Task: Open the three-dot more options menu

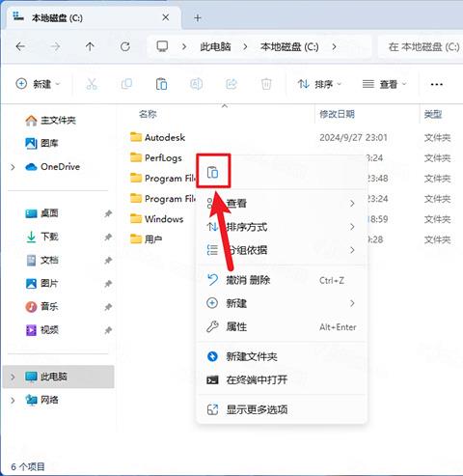Action: pos(436,84)
